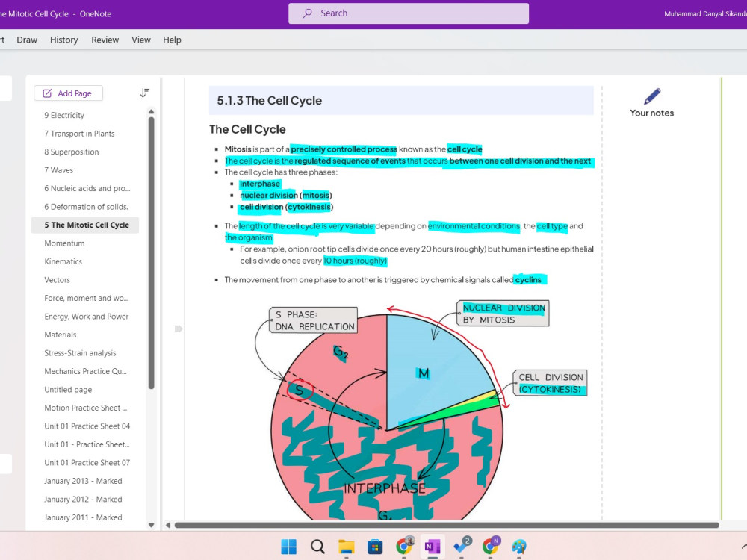Open the Mechanics Practice Qu... page
Screen dimensions: 747x560
pos(85,371)
